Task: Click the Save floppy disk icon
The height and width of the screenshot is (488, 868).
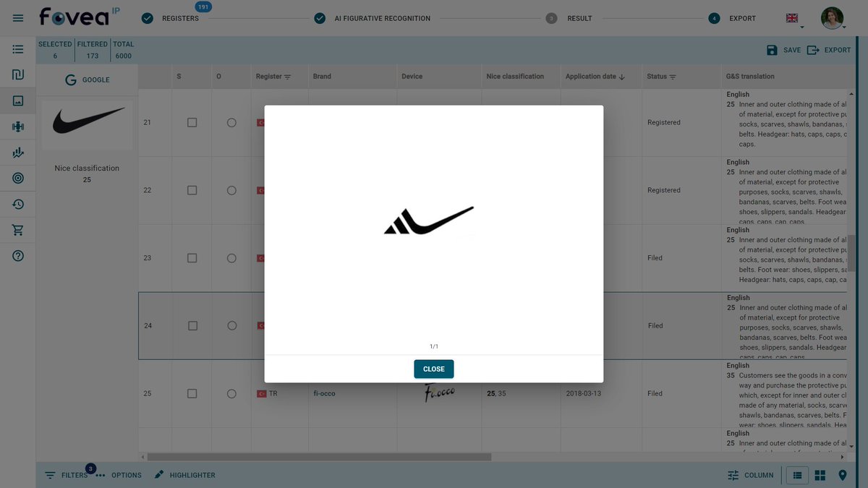Action: 772,50
